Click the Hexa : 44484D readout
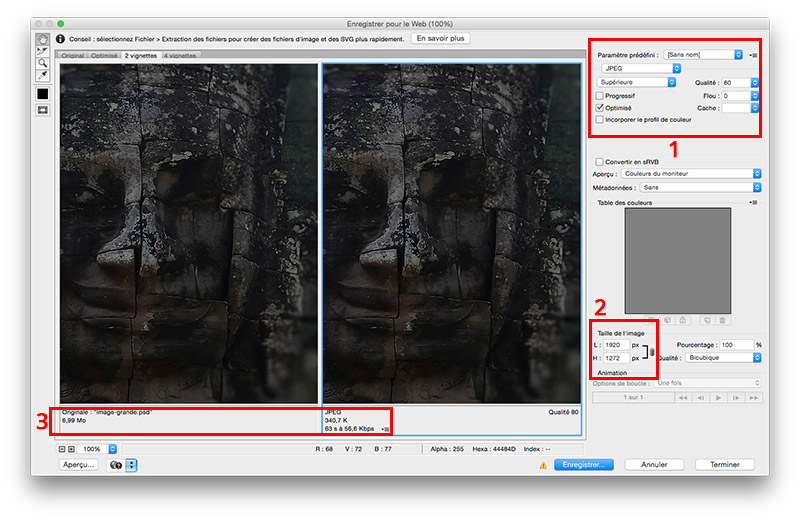This screenshot has width=800, height=520. 494,449
